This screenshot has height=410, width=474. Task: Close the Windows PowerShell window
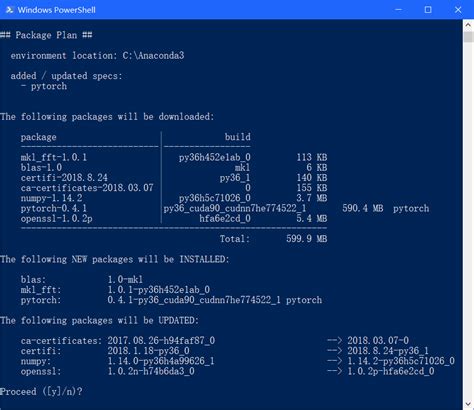458,10
